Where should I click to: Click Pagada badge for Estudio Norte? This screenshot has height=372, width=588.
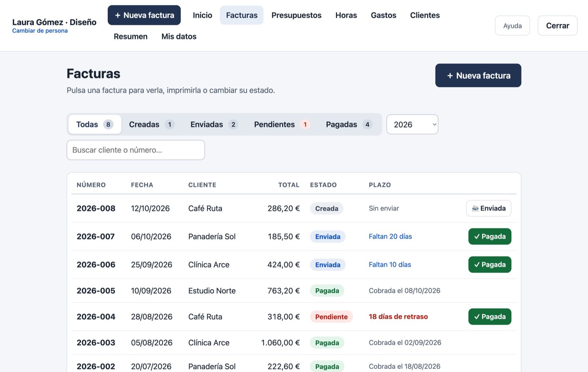pos(327,291)
